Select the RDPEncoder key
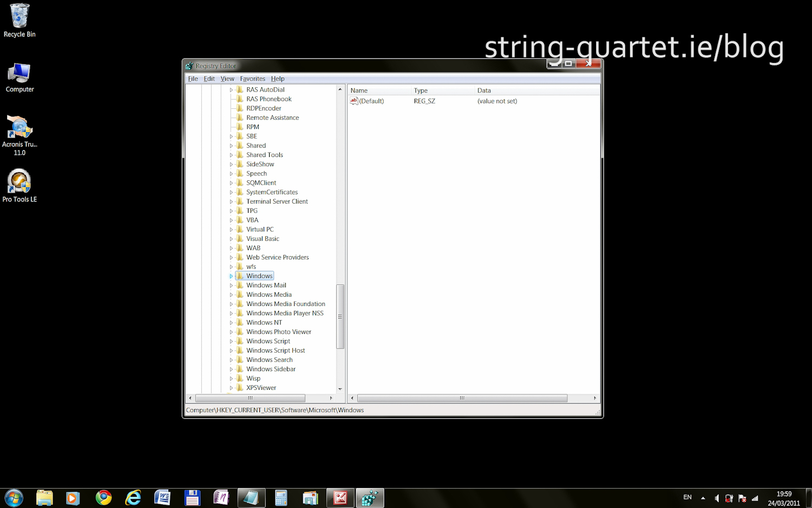The width and height of the screenshot is (812, 508). [264, 108]
